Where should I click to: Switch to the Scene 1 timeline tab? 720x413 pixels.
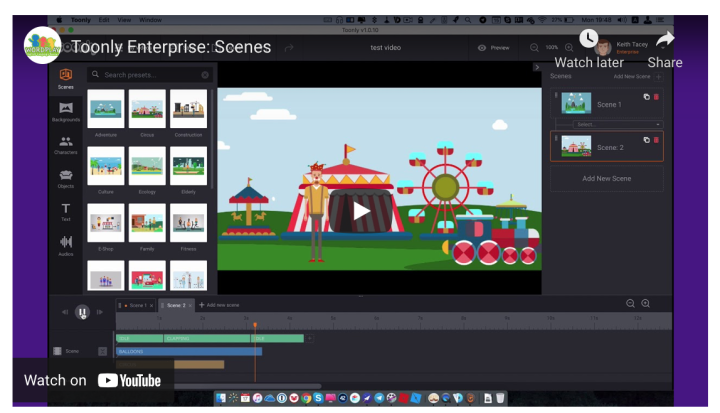(x=135, y=305)
